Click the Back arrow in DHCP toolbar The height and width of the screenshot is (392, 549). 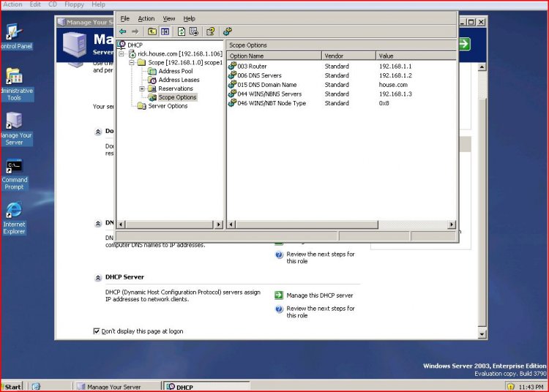[122, 31]
